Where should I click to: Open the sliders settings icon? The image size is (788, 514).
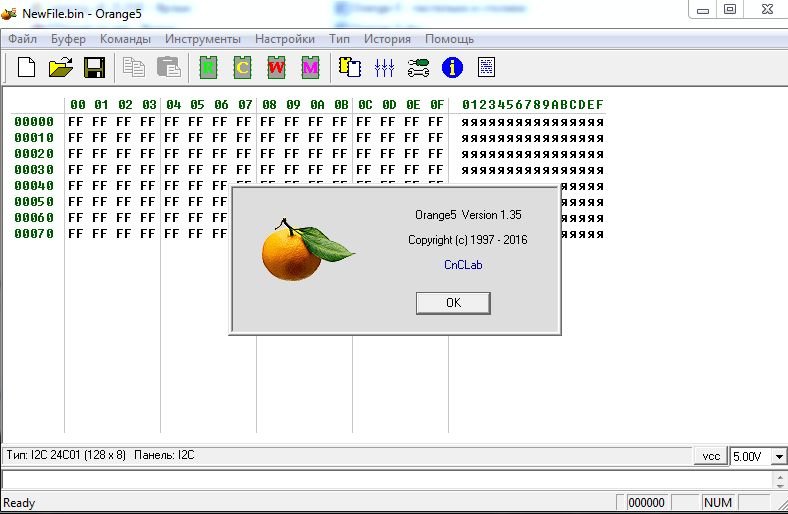tap(384, 67)
